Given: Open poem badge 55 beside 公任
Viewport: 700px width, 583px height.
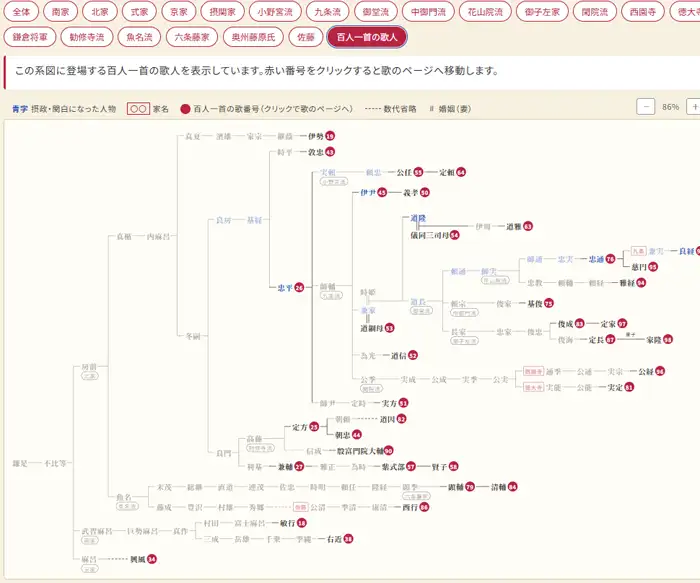Looking at the screenshot, I should [418, 172].
